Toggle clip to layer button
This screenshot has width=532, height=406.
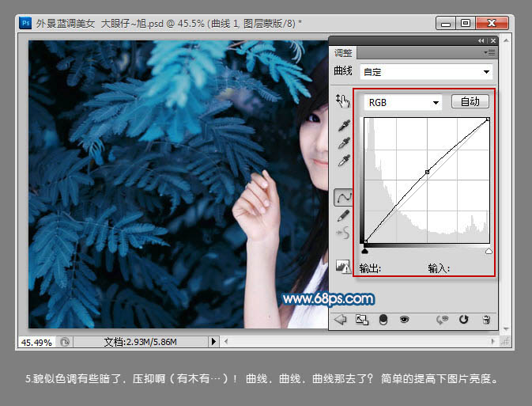pos(383,320)
